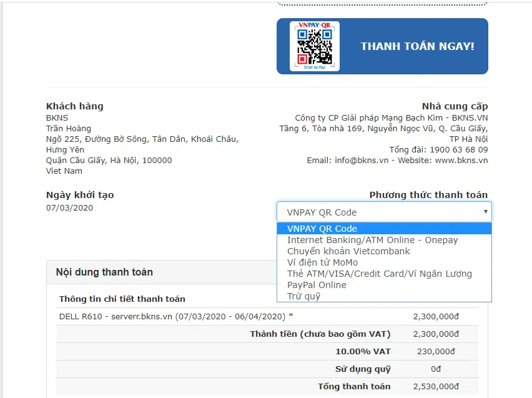532x398 pixels.
Task: Click the supplier email and website line
Action: [x=397, y=161]
